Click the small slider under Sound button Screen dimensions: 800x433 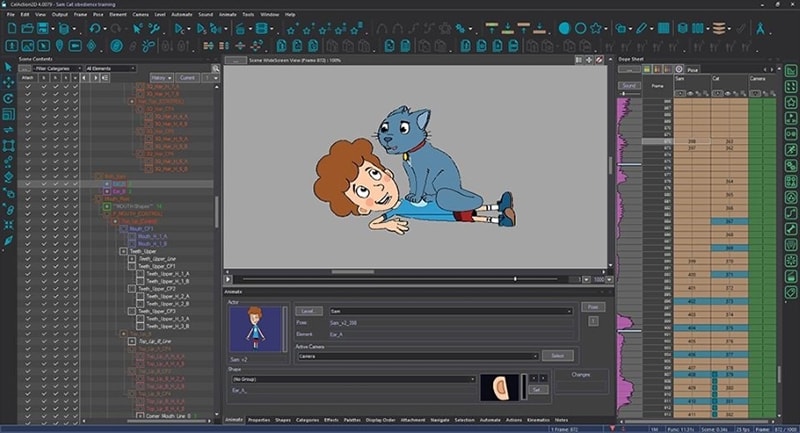623,94
